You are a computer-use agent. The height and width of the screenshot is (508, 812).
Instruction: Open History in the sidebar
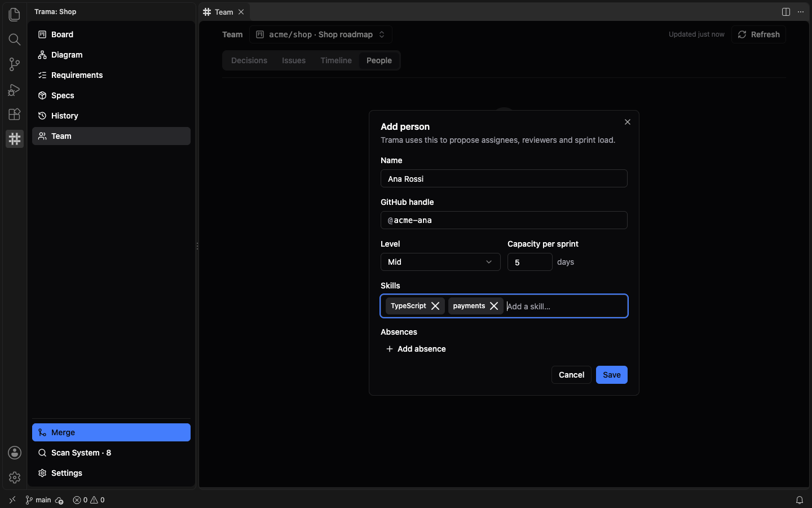(x=112, y=116)
